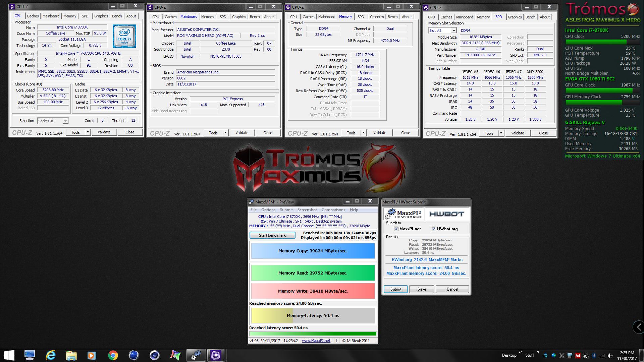Expand Tools arrow in CPU-Z CPU window
The width and height of the screenshot is (644, 362).
[x=88, y=132]
